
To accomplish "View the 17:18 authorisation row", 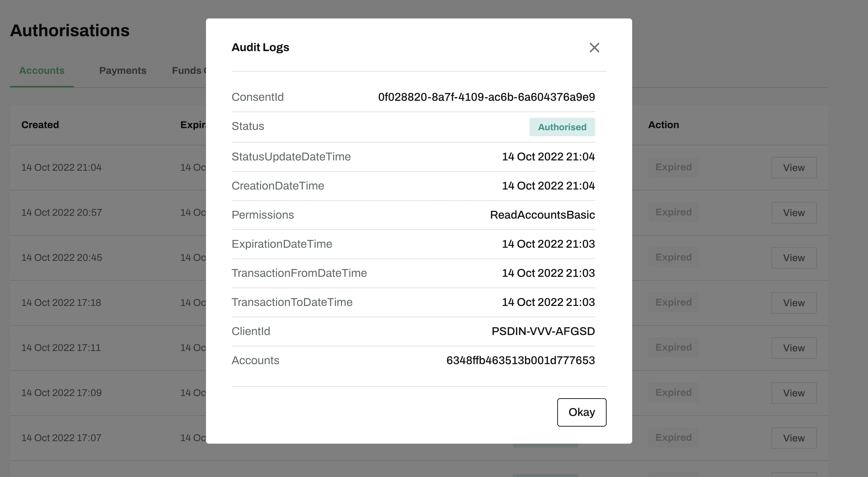I will point(793,303).
